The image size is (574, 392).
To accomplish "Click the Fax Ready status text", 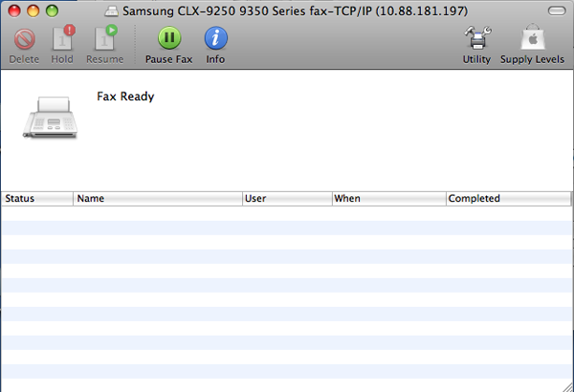I will (125, 97).
